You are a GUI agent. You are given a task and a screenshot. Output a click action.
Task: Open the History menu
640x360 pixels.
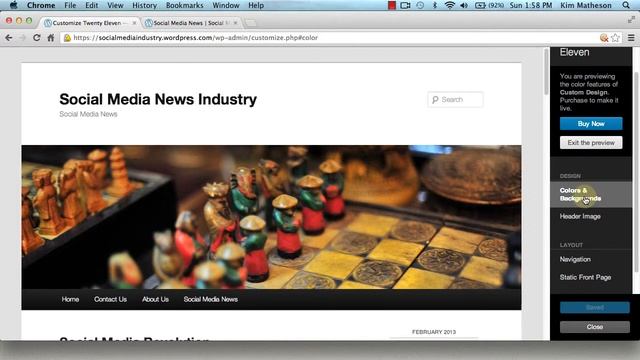coord(144,5)
